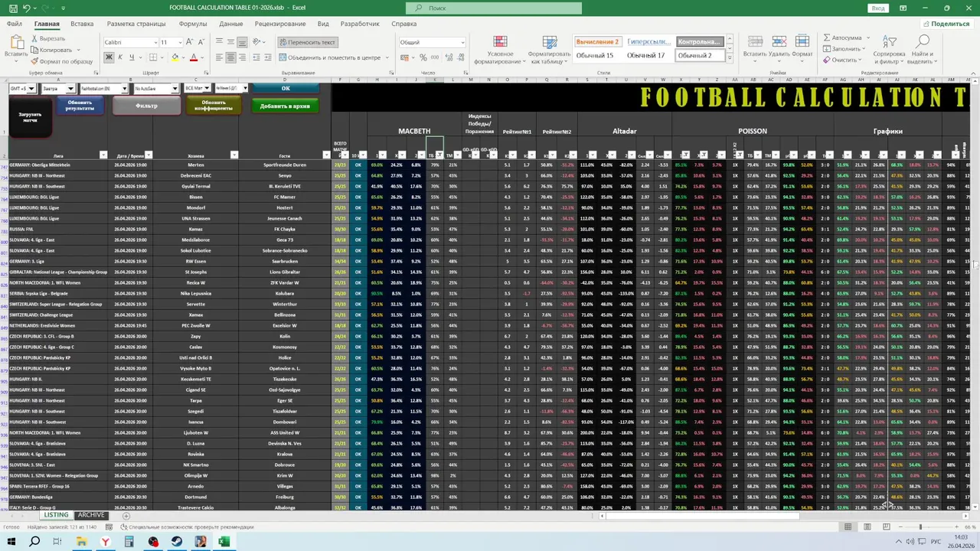
Task: Toggle italic (К) formatting
Action: pyautogui.click(x=120, y=57)
